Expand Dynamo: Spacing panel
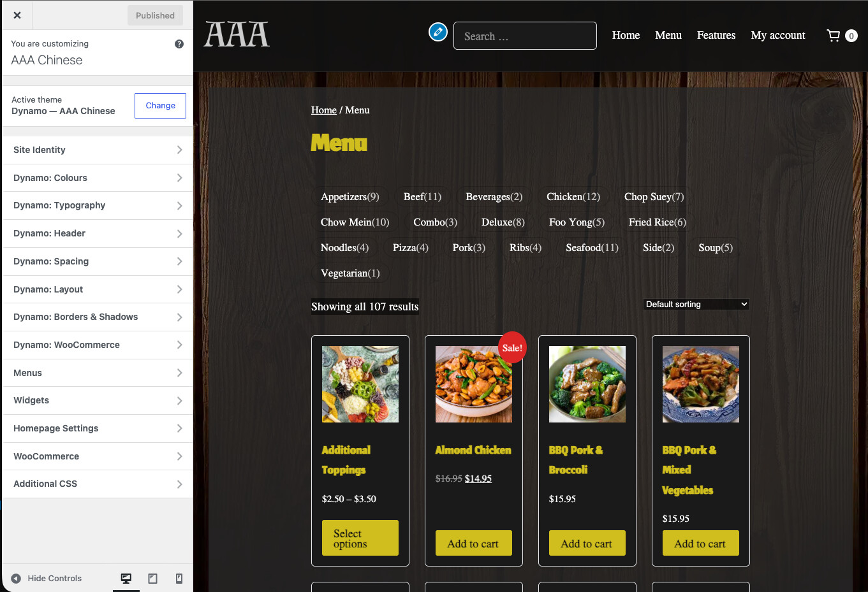The height and width of the screenshot is (592, 868). pyautogui.click(x=98, y=261)
